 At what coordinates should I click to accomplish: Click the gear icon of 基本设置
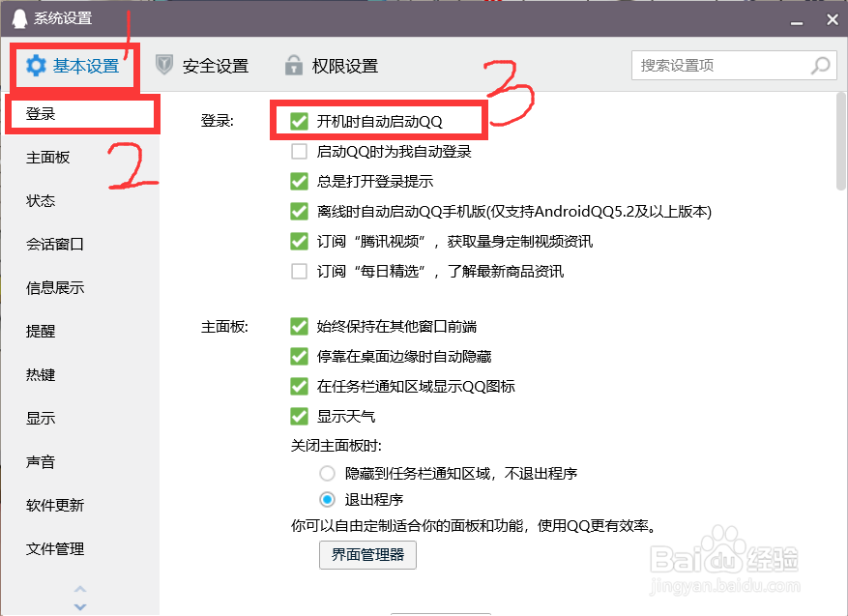click(x=36, y=66)
